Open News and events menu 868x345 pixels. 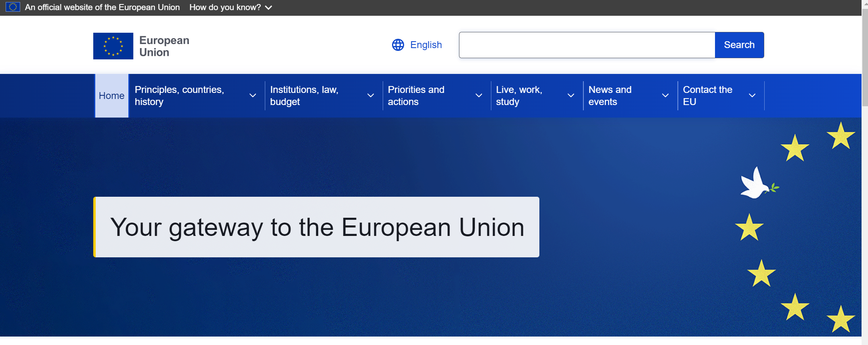610,96
